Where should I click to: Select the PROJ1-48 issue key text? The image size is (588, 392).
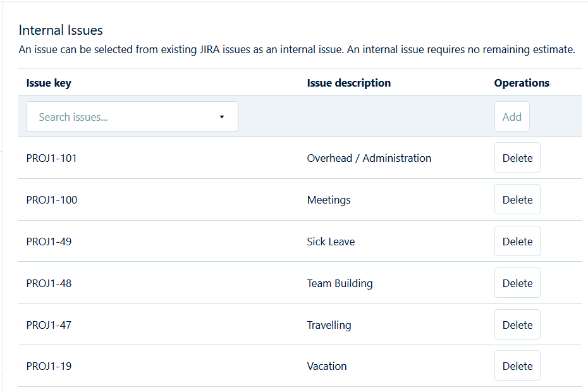49,283
